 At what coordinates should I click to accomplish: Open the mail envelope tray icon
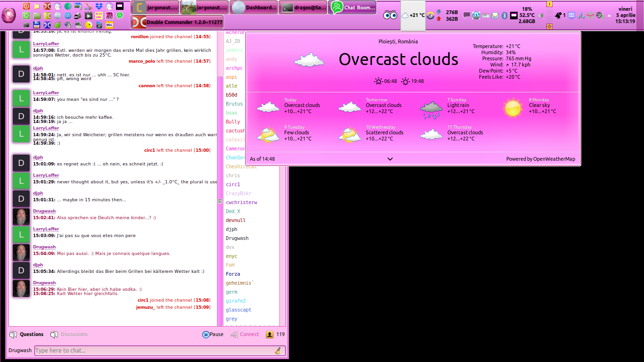pos(495,16)
